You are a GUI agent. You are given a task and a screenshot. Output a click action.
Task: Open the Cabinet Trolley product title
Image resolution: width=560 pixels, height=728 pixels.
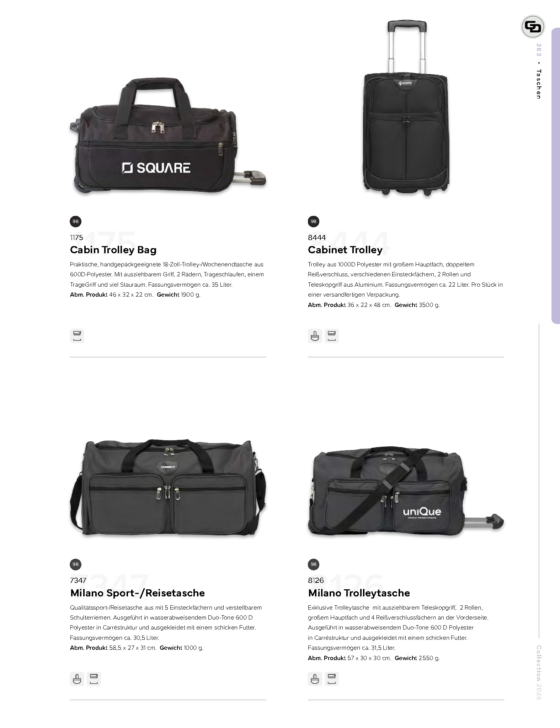point(345,250)
